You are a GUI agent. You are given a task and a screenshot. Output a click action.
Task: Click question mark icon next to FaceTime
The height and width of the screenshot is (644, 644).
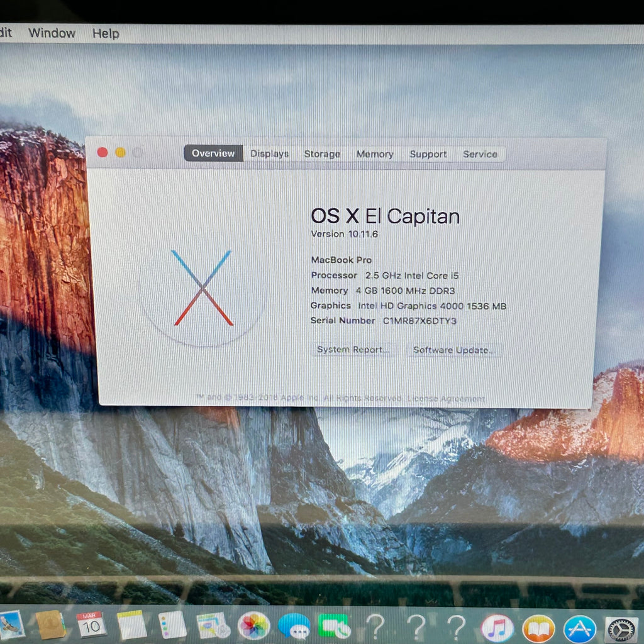coord(375,627)
